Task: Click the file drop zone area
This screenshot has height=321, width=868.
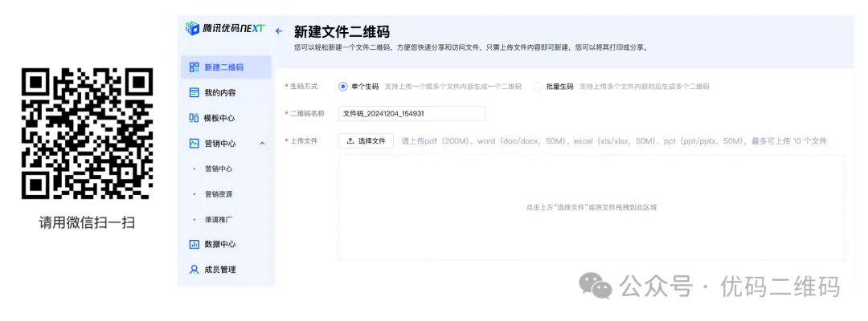Action: tap(592, 207)
